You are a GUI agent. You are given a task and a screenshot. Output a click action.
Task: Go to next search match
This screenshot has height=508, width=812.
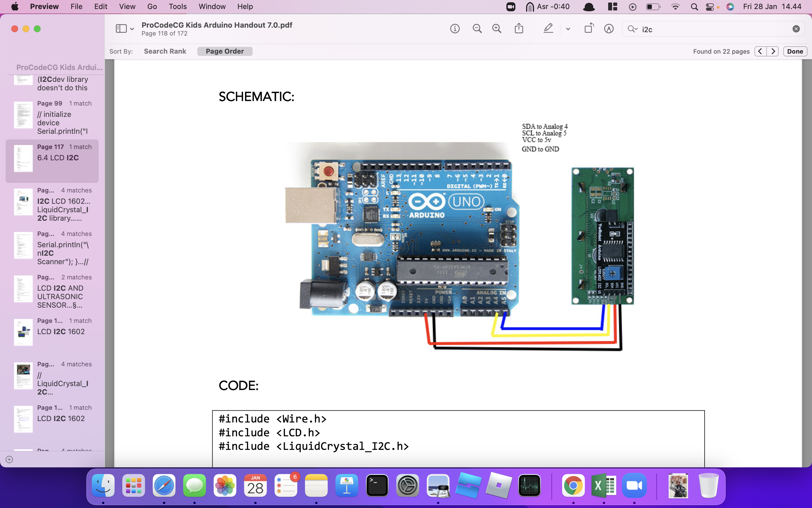[x=773, y=51]
